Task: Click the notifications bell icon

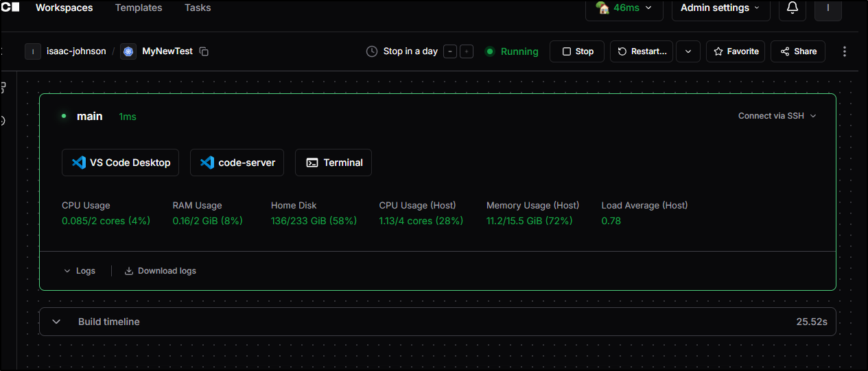Action: point(792,8)
